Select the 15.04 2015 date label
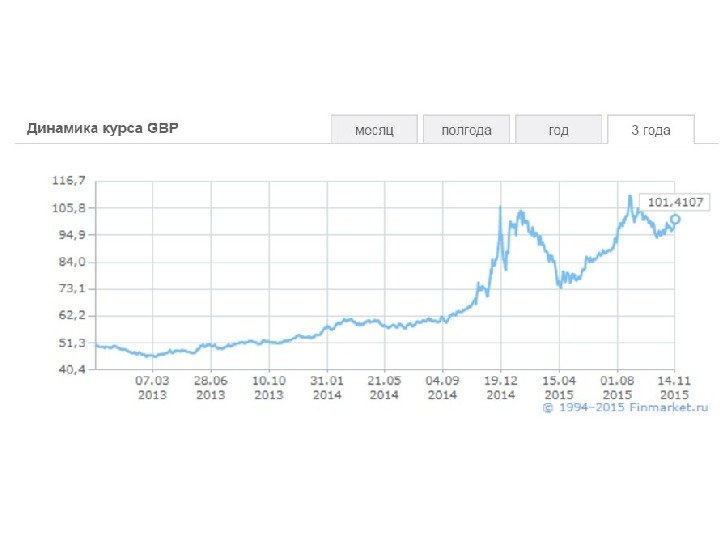Image resolution: width=720 pixels, height=540 pixels. coord(558,387)
